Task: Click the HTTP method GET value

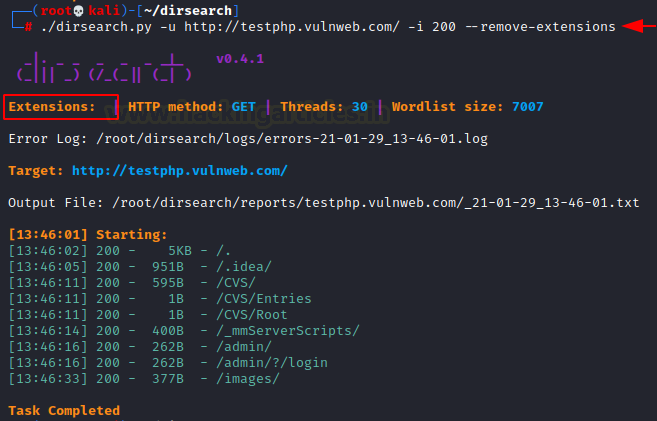Action: [243, 107]
